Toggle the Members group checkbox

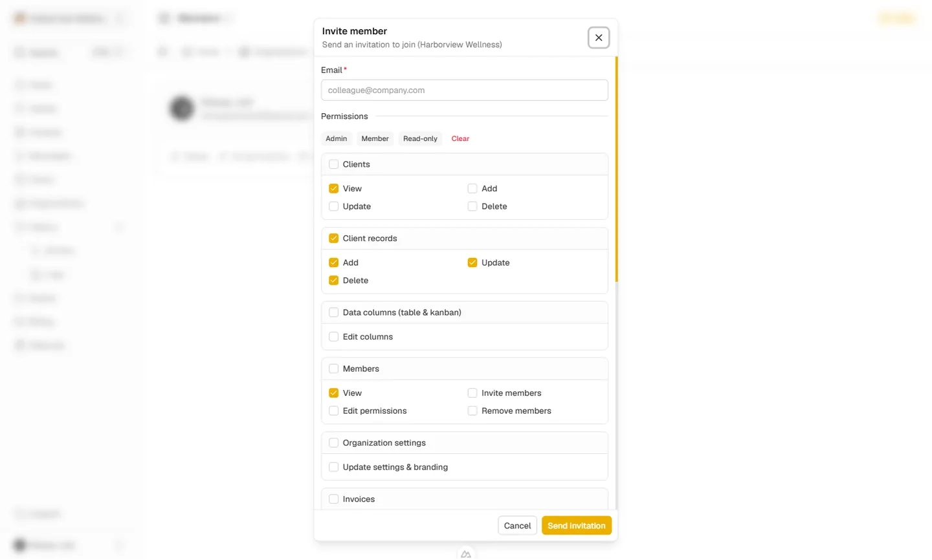coord(333,369)
